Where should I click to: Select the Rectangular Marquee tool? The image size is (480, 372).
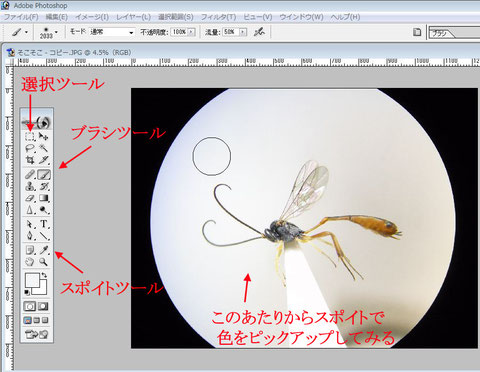point(30,136)
